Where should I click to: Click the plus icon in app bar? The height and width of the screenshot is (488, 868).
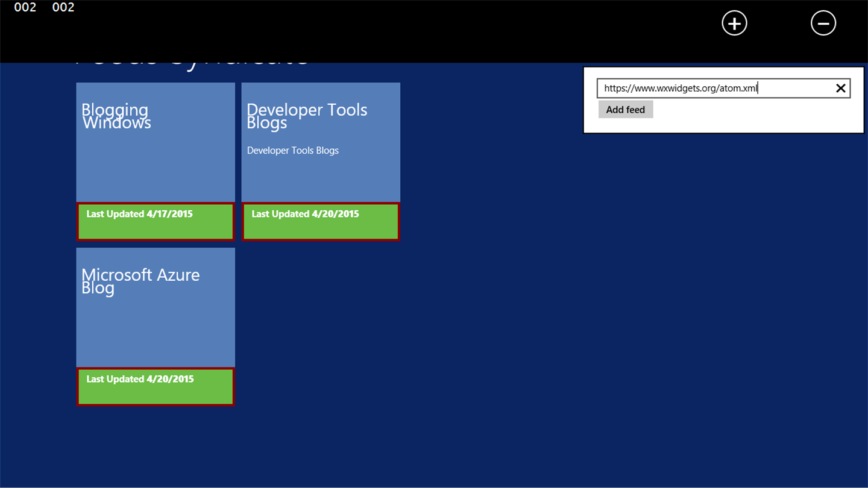point(734,23)
